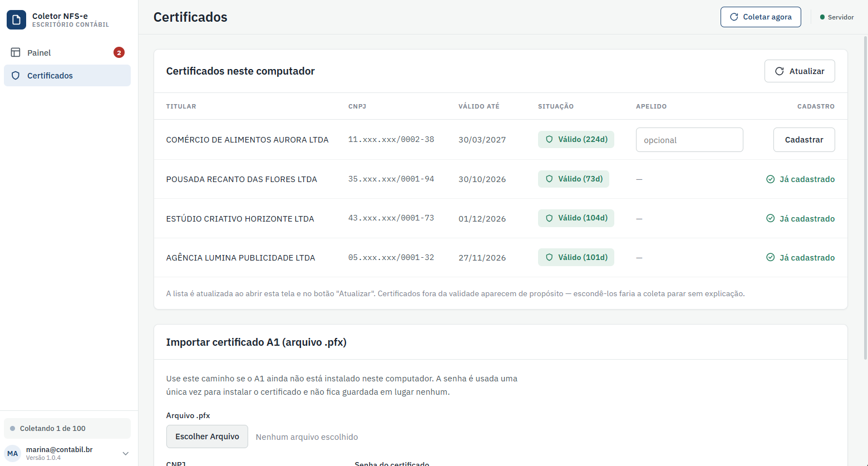The width and height of the screenshot is (868, 466).
Task: Click the Certificados neste computador heading
Action: pyautogui.click(x=240, y=71)
